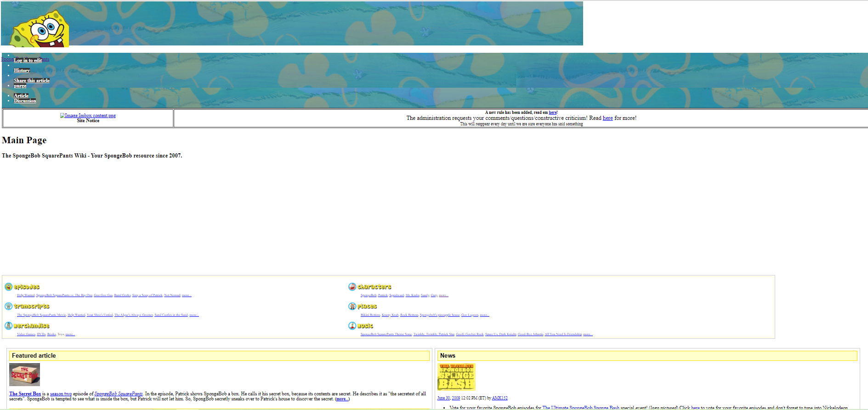Open 'Video Games' merchandise link
Viewport: 868px width, 410px height.
pyautogui.click(x=26, y=334)
